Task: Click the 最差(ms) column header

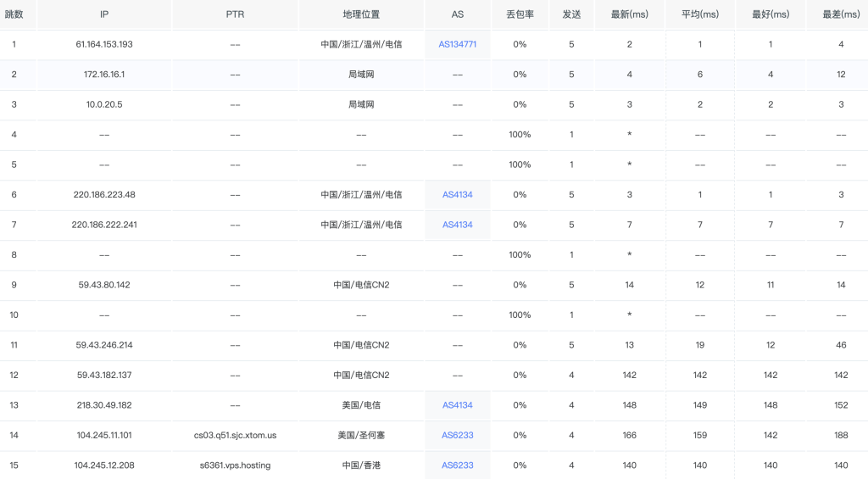Action: coord(840,14)
